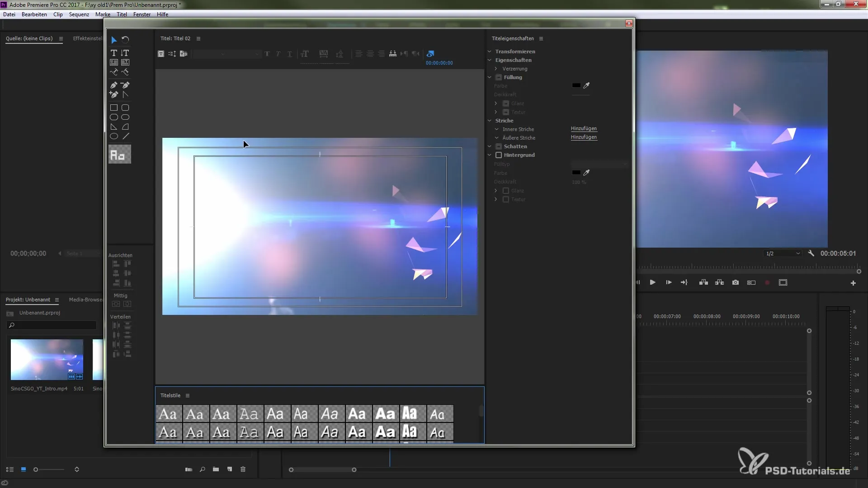The width and height of the screenshot is (868, 488).
Task: Select the Rounded Corner Rectangle tool
Action: (125, 108)
